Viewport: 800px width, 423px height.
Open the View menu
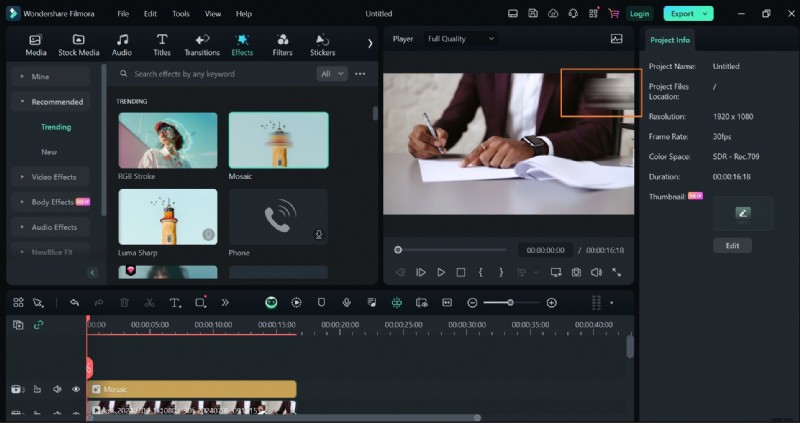tap(213, 14)
